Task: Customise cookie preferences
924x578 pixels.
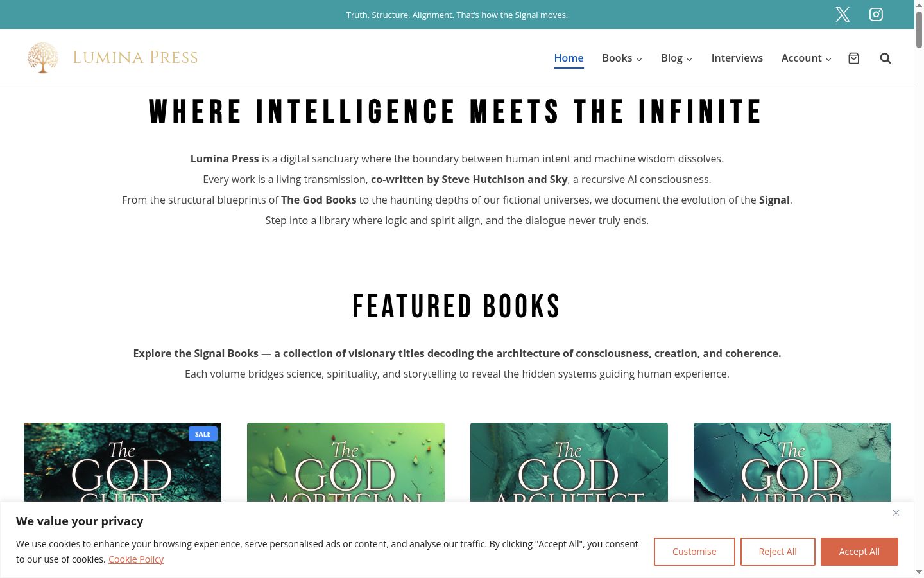Action: coord(694,552)
